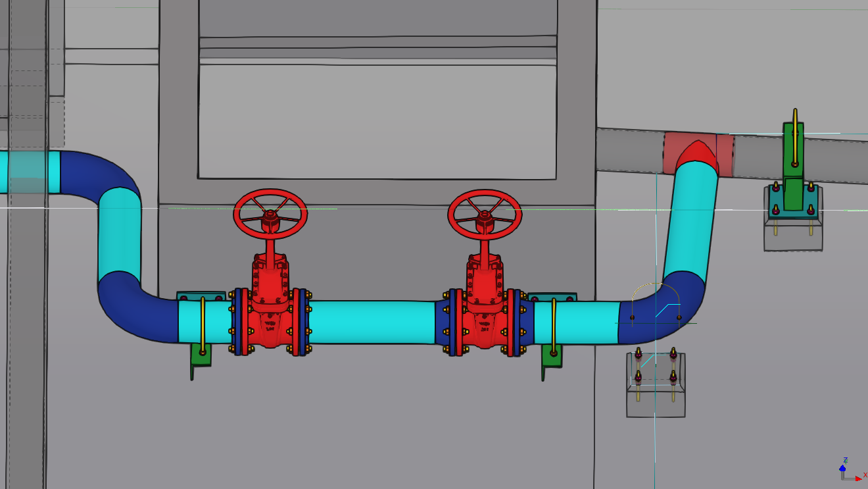Select the cyan pipe between the two valves

(372, 322)
